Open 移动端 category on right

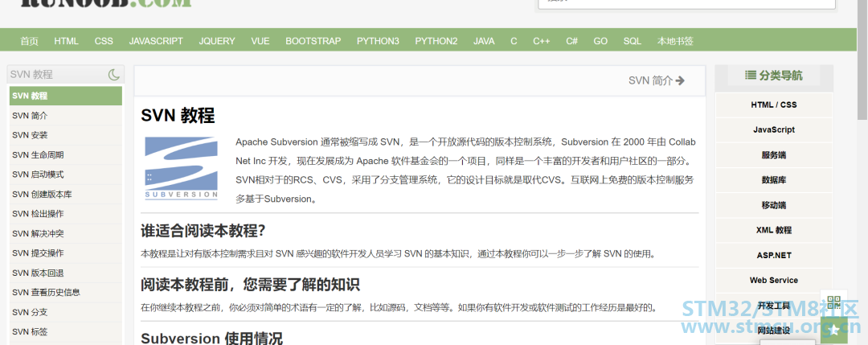(774, 205)
